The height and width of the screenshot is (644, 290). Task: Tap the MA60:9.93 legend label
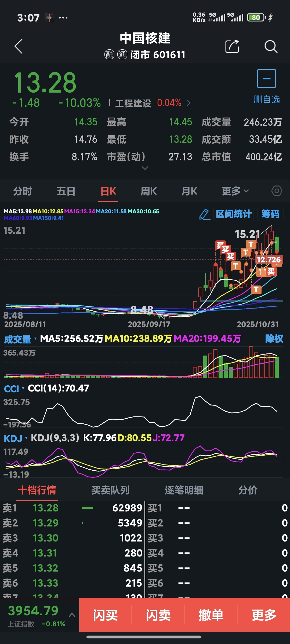click(x=18, y=218)
